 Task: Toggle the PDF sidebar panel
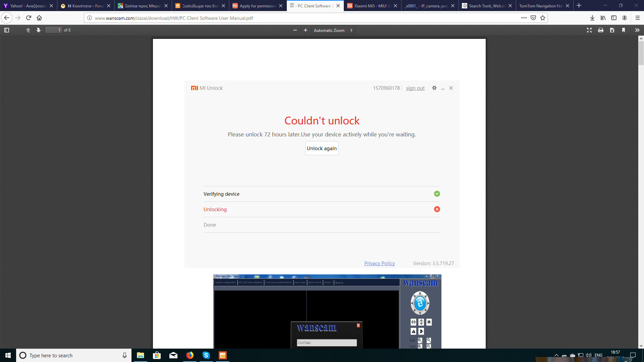pyautogui.click(x=6, y=30)
